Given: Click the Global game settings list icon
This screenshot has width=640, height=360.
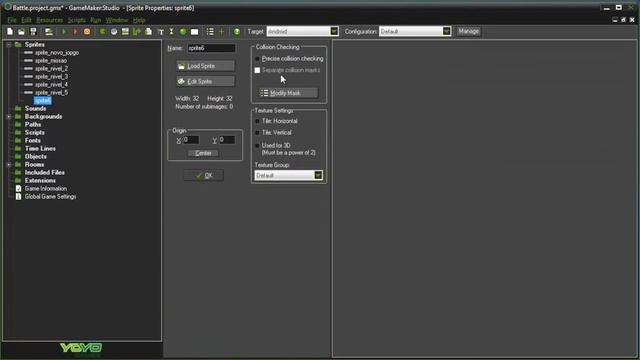Looking at the screenshot, I should point(210,31).
